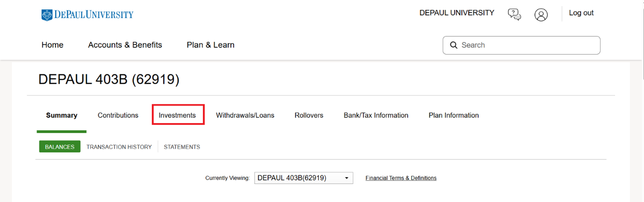Click the search magnifier icon
The height and width of the screenshot is (202, 644).
pyautogui.click(x=454, y=46)
